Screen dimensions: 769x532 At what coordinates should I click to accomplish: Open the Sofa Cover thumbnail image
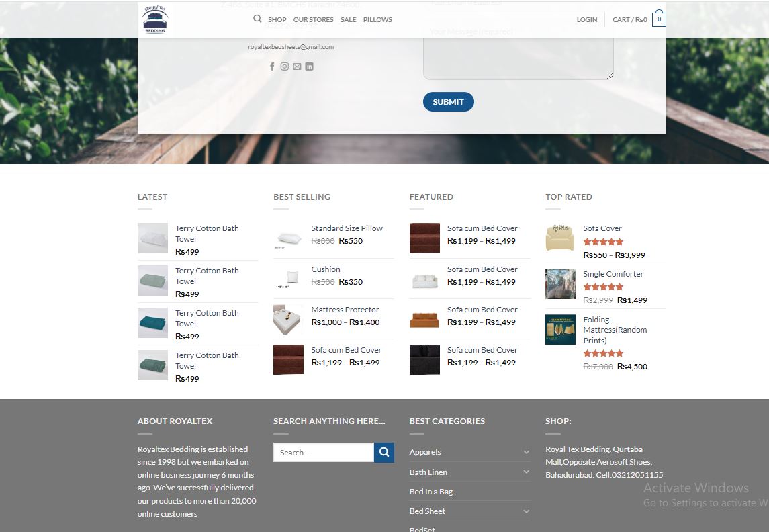coord(560,238)
